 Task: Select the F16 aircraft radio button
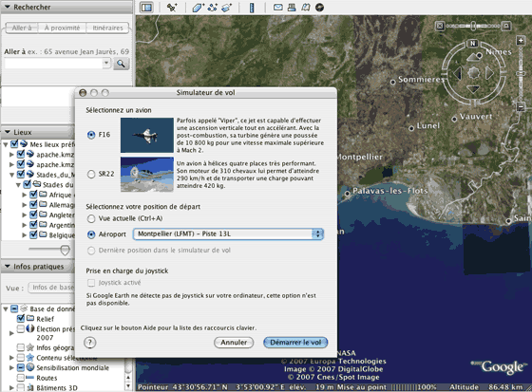click(x=91, y=135)
